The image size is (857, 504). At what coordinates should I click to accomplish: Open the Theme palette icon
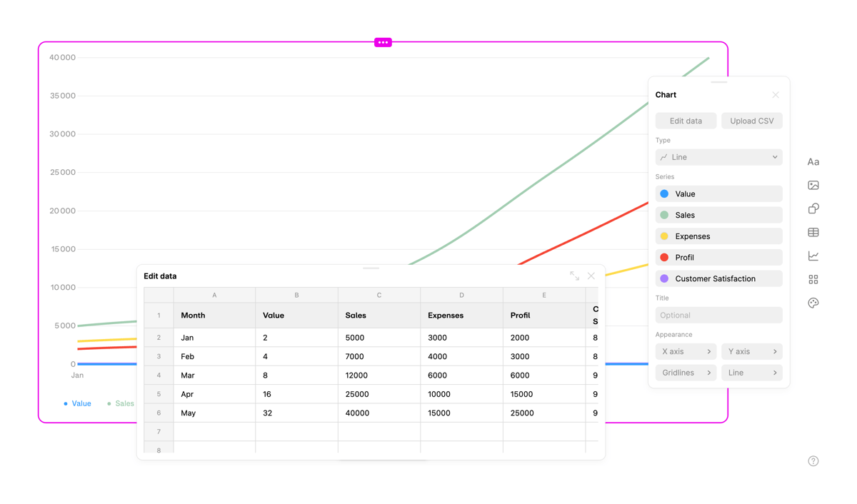pos(813,303)
